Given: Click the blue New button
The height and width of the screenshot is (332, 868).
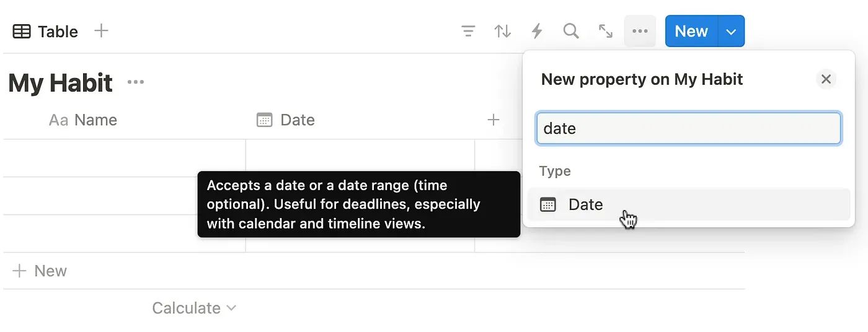Looking at the screenshot, I should pos(691,31).
